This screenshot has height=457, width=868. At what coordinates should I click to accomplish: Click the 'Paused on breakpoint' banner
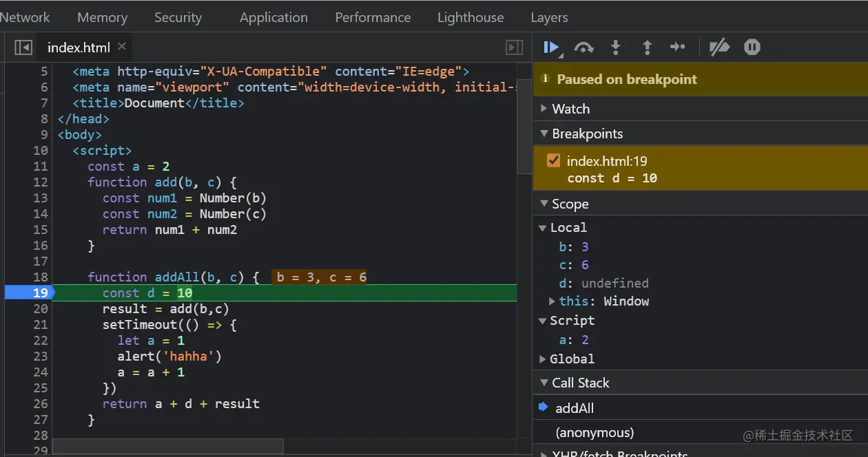(x=701, y=79)
